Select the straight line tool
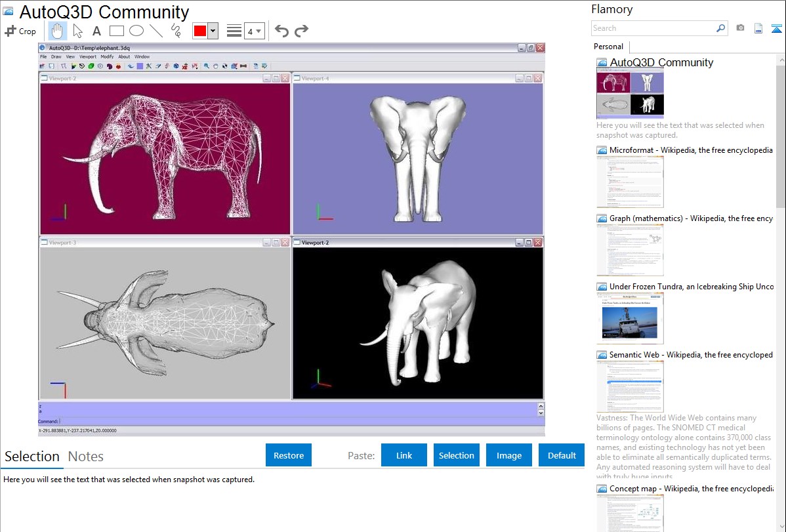The width and height of the screenshot is (786, 532). coord(156,31)
